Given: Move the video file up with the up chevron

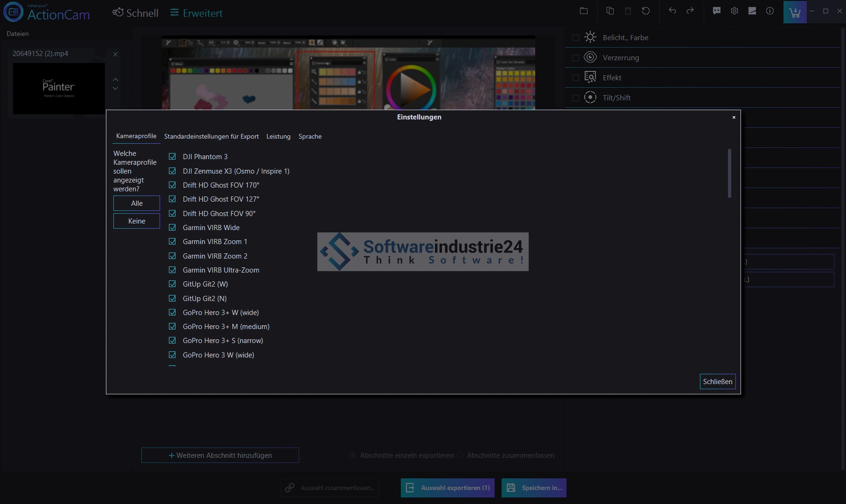Looking at the screenshot, I should click(x=116, y=79).
